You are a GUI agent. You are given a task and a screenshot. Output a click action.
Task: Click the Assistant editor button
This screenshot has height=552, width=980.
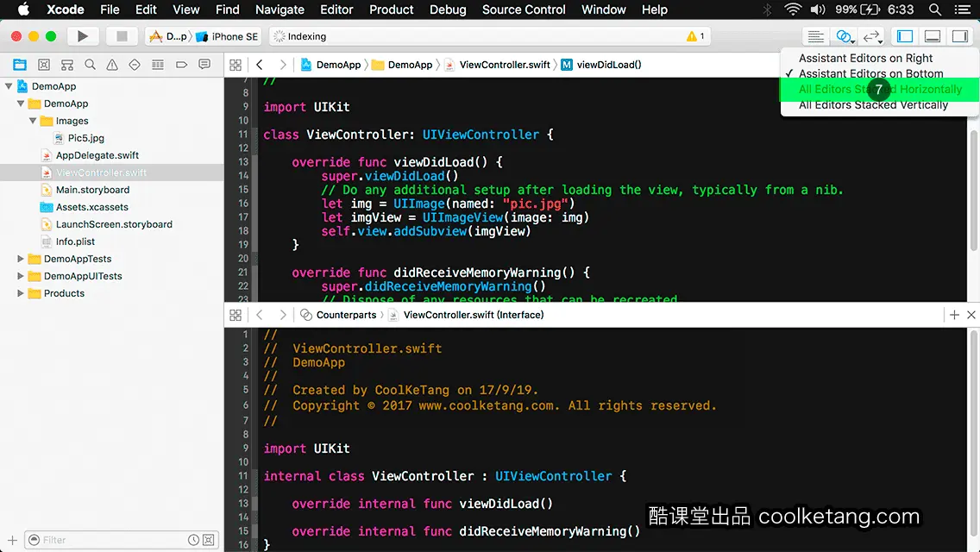pos(844,36)
